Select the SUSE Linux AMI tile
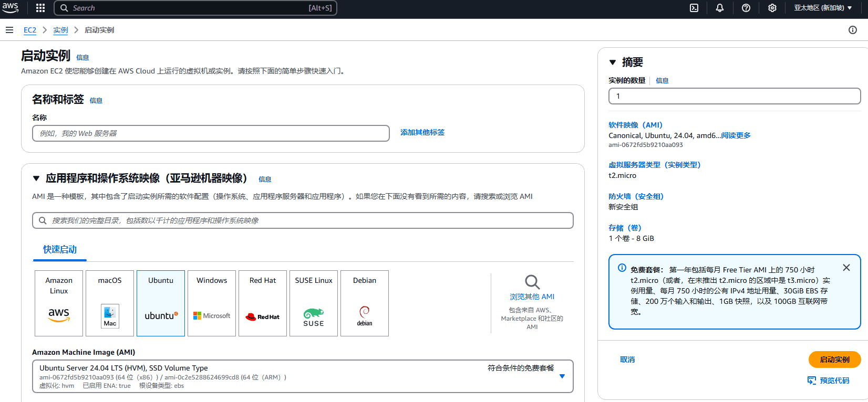The image size is (868, 402). 314,303
